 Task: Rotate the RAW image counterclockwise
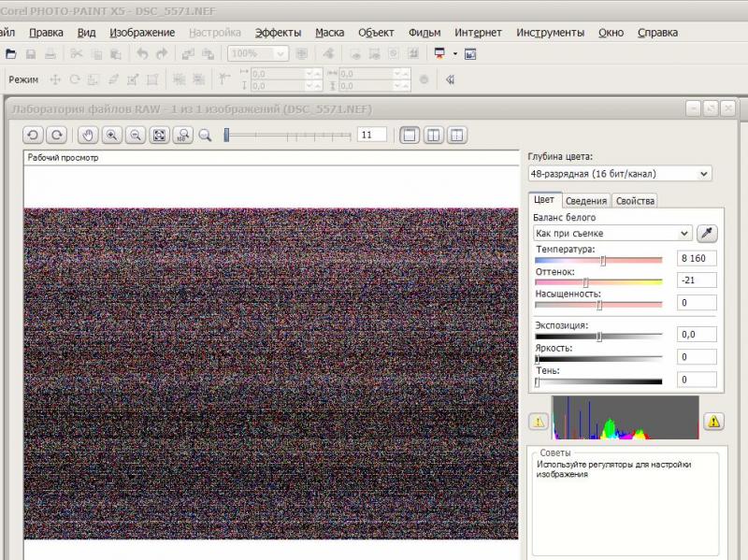[x=33, y=136]
